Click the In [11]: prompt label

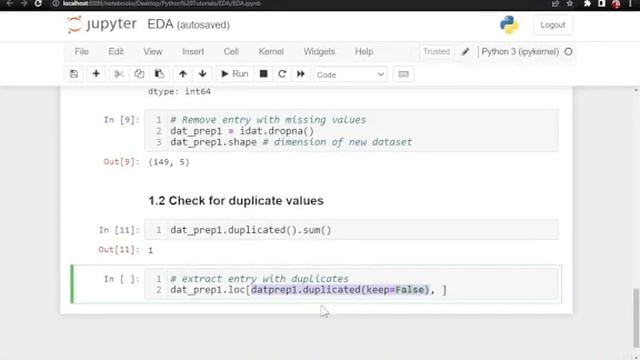pyautogui.click(x=119, y=230)
